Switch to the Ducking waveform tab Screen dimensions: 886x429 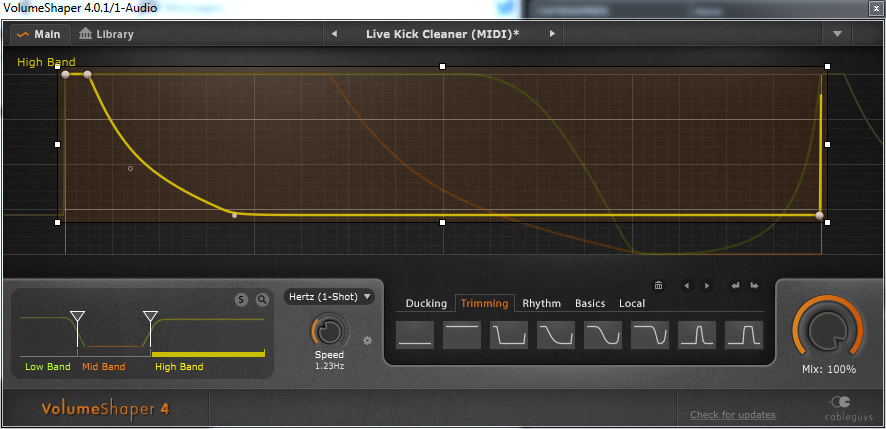pos(426,304)
